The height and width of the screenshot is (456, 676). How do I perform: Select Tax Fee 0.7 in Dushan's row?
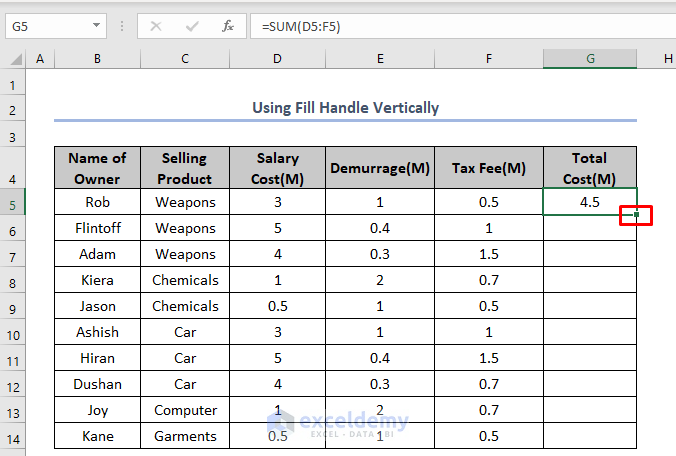[x=488, y=384]
